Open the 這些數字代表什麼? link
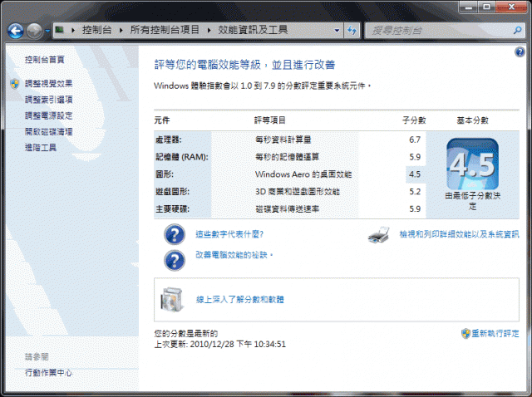The image size is (532, 397). pyautogui.click(x=229, y=234)
